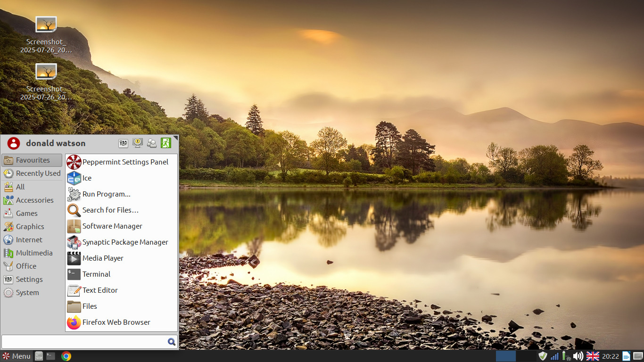Click the security shield tray icon
644x362 pixels.
tap(543, 356)
